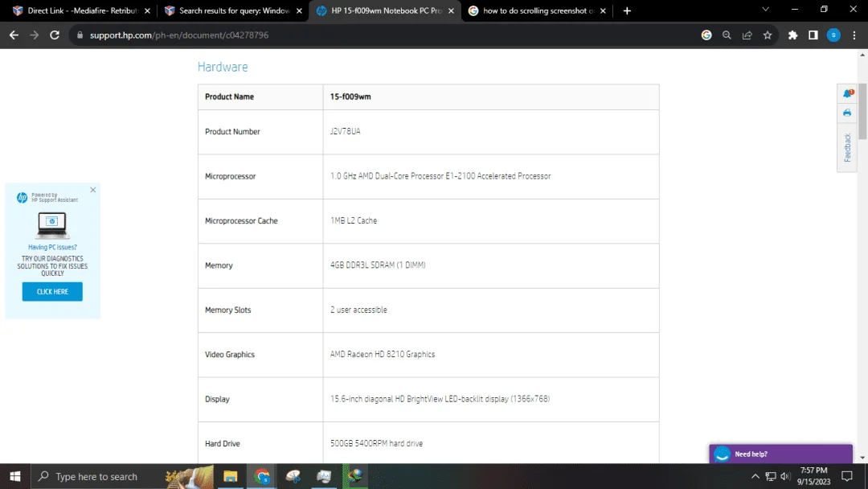
Task: Click the taskbar network icon
Action: [771, 476]
